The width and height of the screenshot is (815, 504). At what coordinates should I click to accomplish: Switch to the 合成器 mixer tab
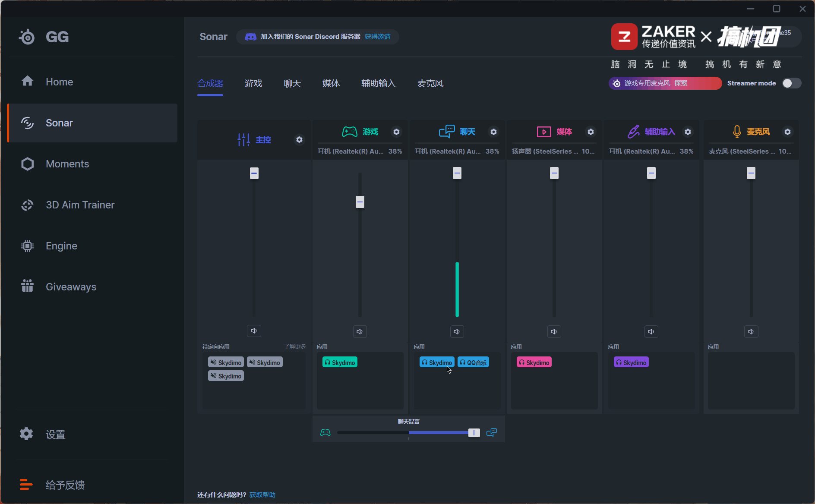point(210,83)
